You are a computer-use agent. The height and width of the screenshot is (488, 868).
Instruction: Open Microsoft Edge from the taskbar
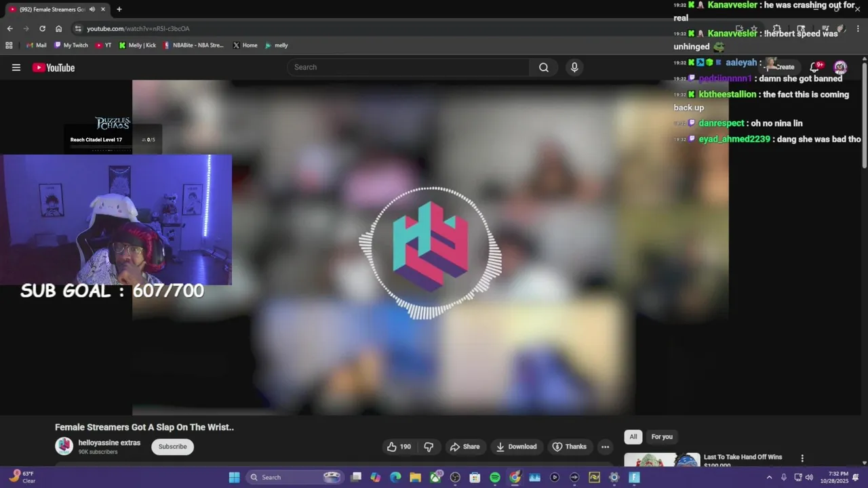coord(395,477)
